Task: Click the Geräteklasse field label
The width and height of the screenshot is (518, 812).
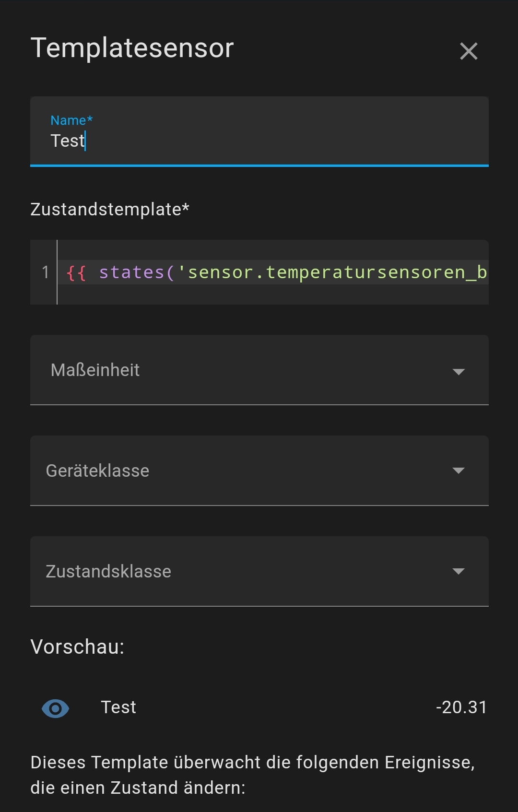Action: click(x=97, y=471)
